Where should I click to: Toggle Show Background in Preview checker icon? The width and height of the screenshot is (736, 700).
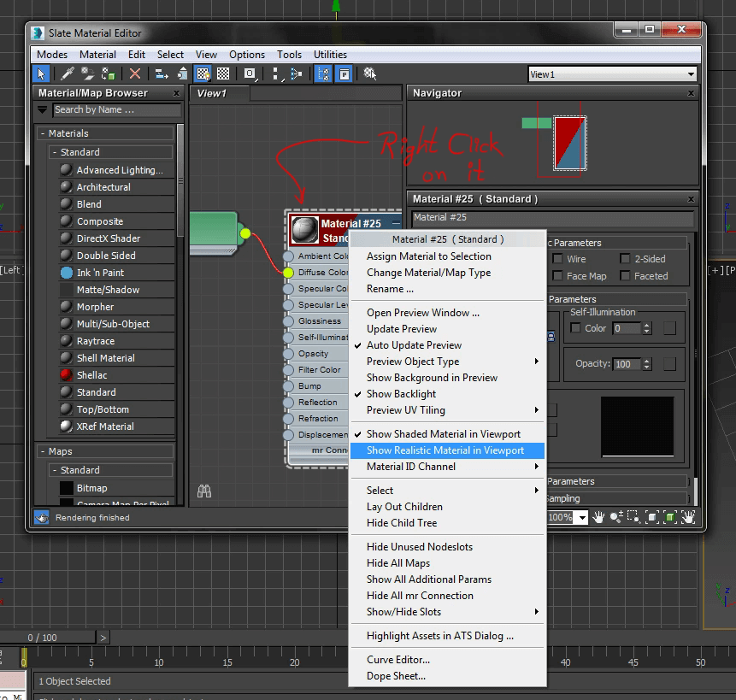point(223,74)
